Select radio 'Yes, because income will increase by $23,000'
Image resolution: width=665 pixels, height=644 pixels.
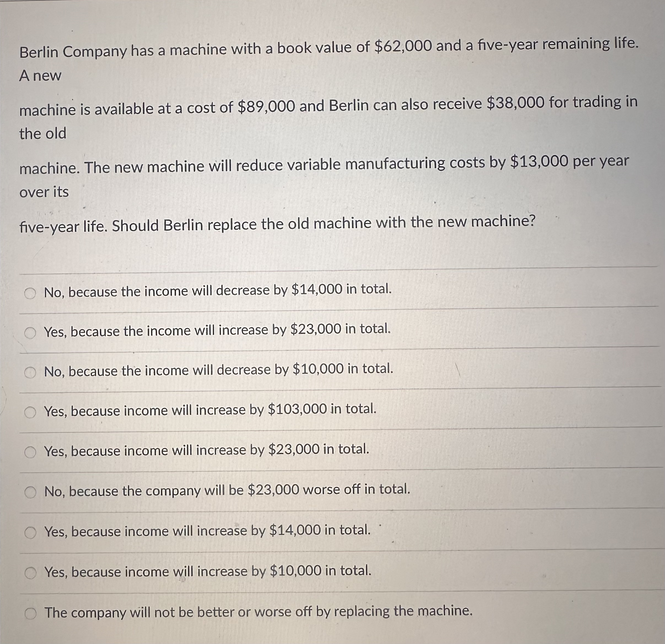30,453
